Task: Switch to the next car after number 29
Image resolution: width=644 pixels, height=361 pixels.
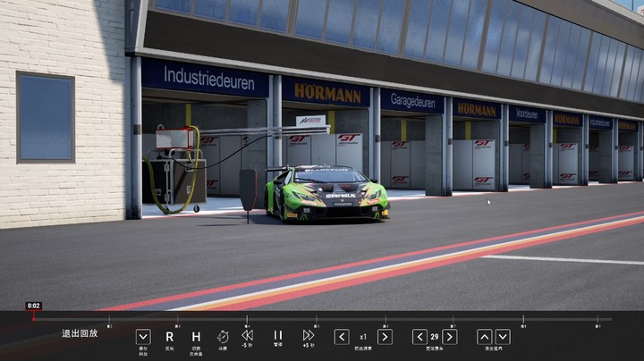Action: tap(450, 337)
